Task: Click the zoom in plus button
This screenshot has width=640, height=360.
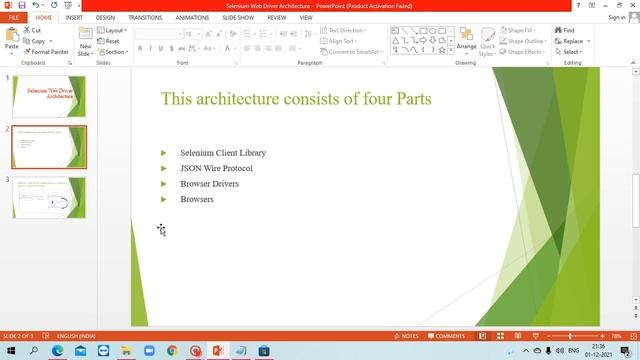Action: point(602,336)
